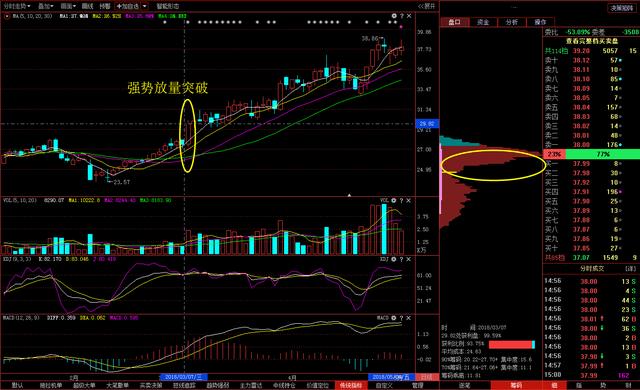640x390 pixels.
Task: Expand the arrow next to 加自选
Action: point(144,7)
